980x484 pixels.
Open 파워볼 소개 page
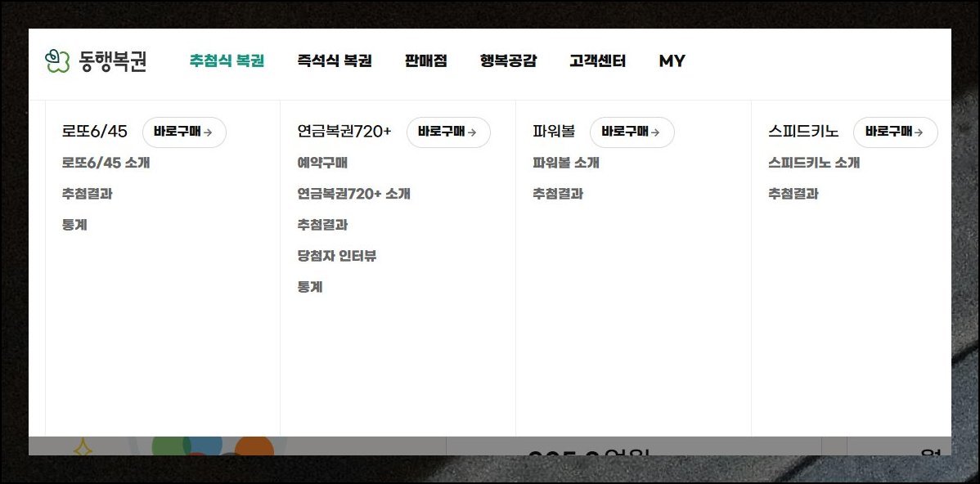(x=566, y=163)
